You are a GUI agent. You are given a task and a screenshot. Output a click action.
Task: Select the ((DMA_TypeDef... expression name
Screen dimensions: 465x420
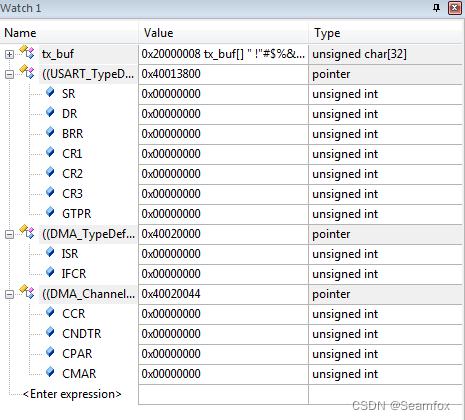(x=88, y=234)
